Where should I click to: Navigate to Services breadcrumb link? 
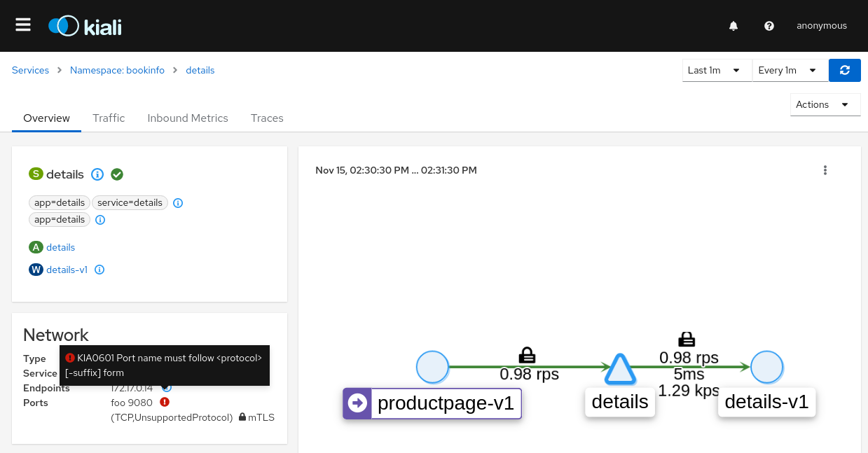[x=31, y=70]
